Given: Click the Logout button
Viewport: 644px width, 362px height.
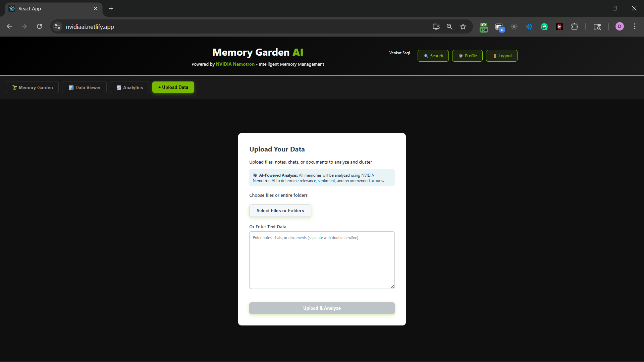Looking at the screenshot, I should (x=501, y=56).
